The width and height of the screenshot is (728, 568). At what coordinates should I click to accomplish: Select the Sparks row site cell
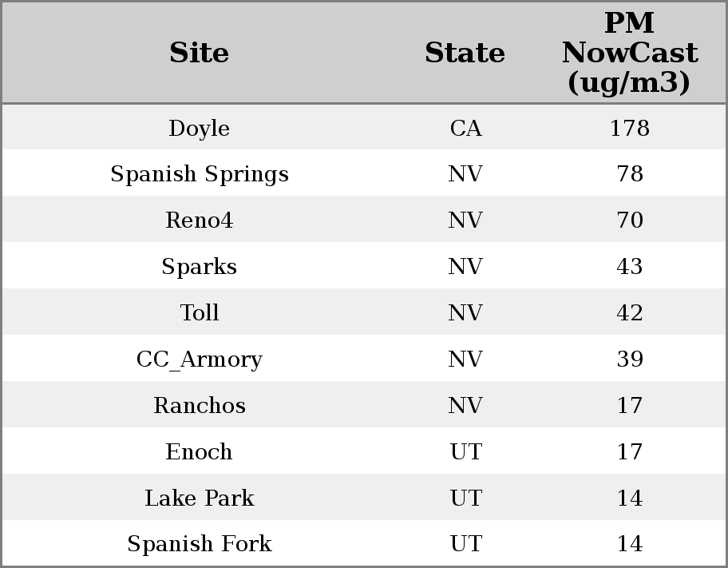tap(200, 267)
